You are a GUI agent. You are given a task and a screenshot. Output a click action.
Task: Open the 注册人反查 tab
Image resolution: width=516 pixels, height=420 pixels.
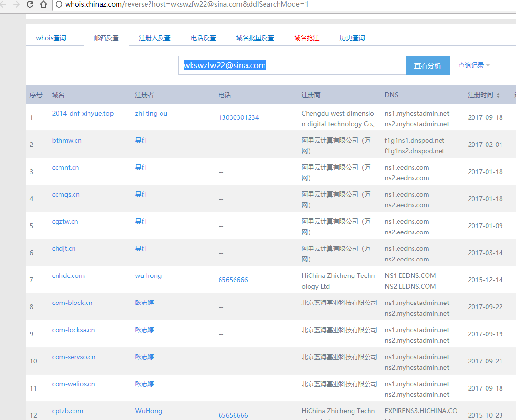click(155, 38)
